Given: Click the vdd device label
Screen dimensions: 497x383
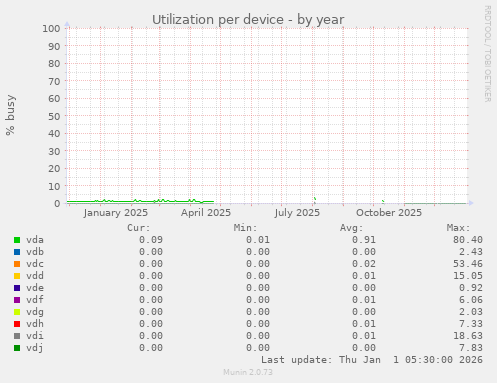Looking at the screenshot, I should point(35,276).
